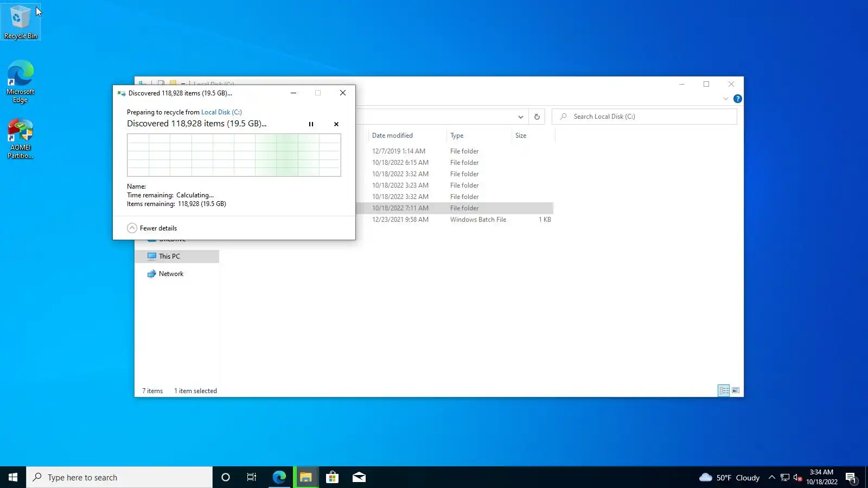Open the muted volume tray icon

pyautogui.click(x=797, y=477)
